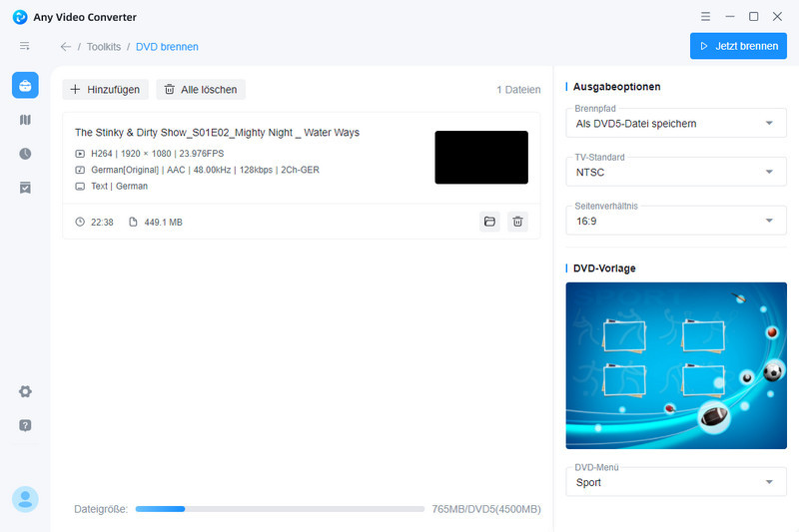Click the 1 Dateien count label

(x=518, y=90)
